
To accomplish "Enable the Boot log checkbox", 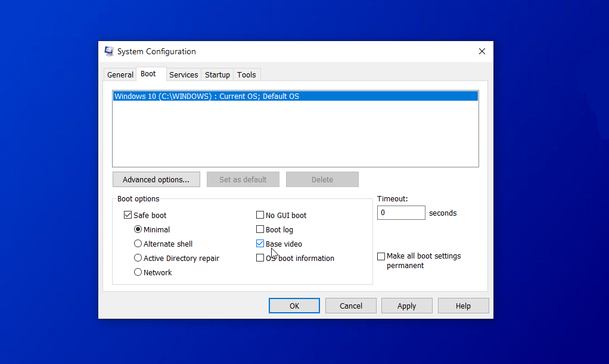I will tap(260, 229).
